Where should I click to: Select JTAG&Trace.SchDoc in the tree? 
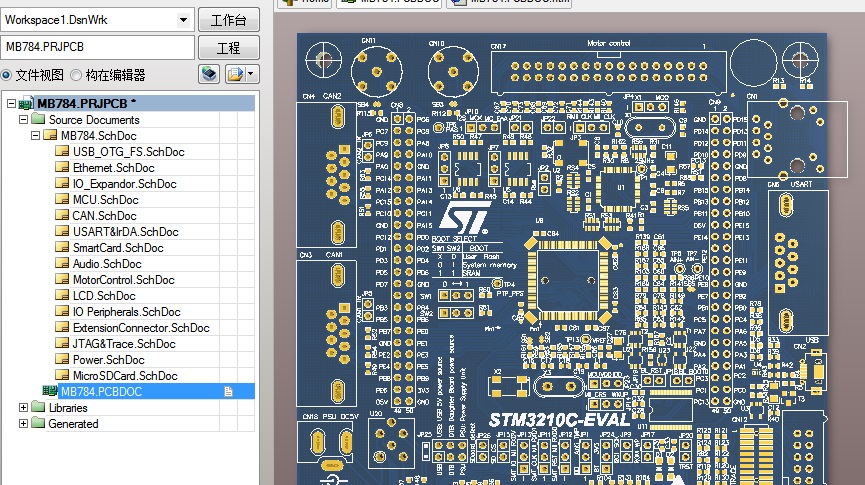tap(124, 344)
